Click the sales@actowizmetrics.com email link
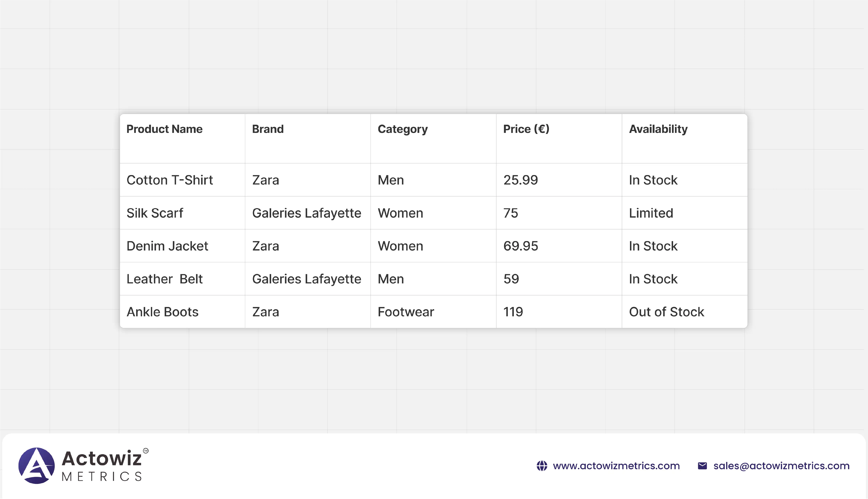This screenshot has width=868, height=499. 781,466
